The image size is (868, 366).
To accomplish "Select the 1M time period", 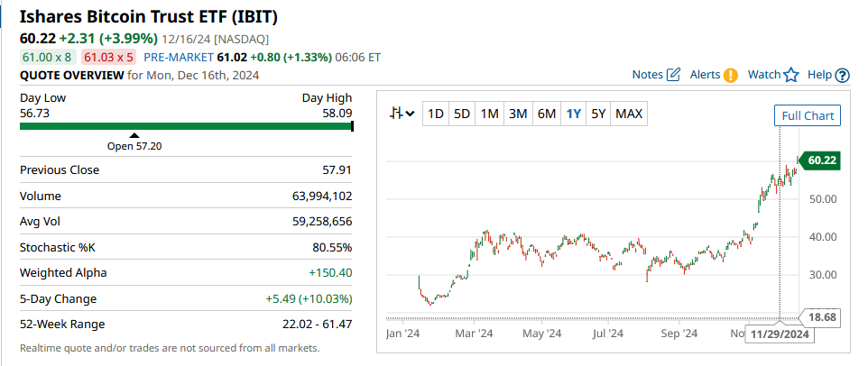I will 489,114.
